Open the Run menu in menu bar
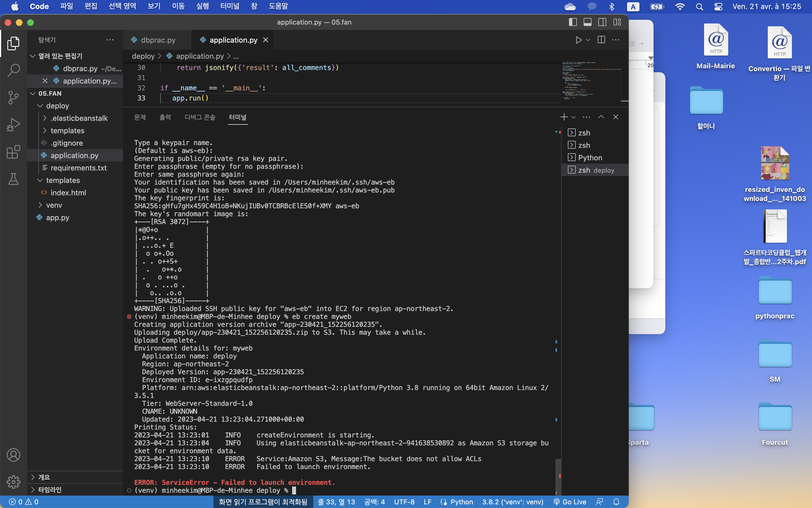Image resolution: width=812 pixels, height=508 pixels. point(202,6)
